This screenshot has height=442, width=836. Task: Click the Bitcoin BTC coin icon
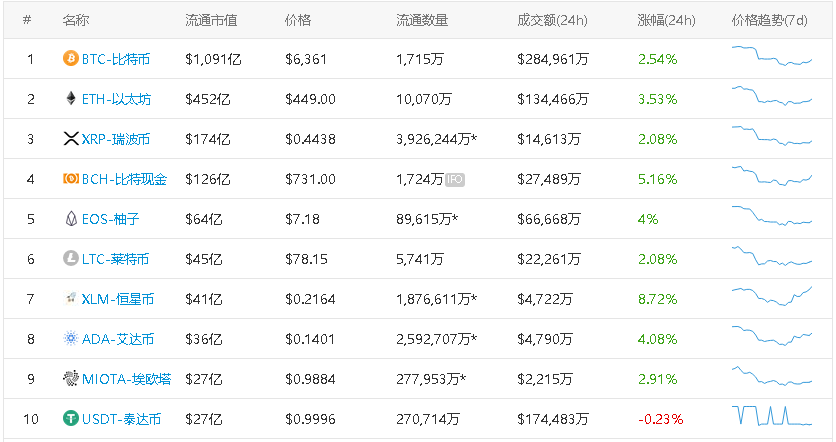[70, 58]
